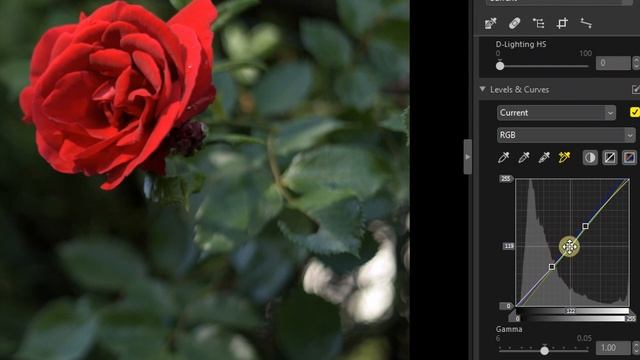Click the Gamma slider handle
The height and width of the screenshot is (360, 640).
click(x=544, y=351)
